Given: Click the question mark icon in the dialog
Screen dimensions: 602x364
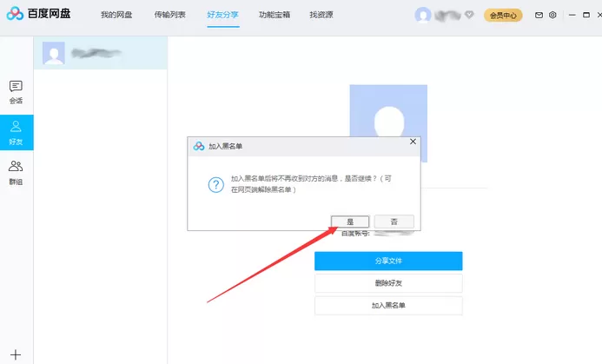Looking at the screenshot, I should (x=215, y=185).
